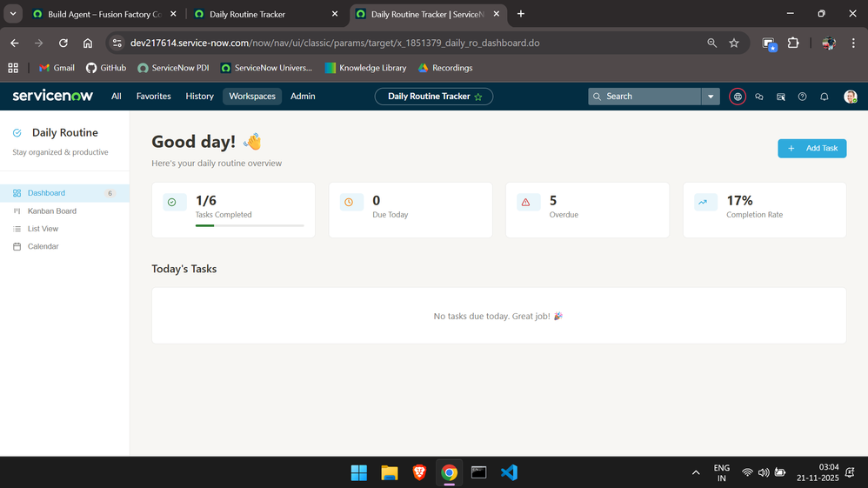The image size is (868, 488).
Task: Open the Chrome three-dot menu
Action: pyautogui.click(x=853, y=43)
